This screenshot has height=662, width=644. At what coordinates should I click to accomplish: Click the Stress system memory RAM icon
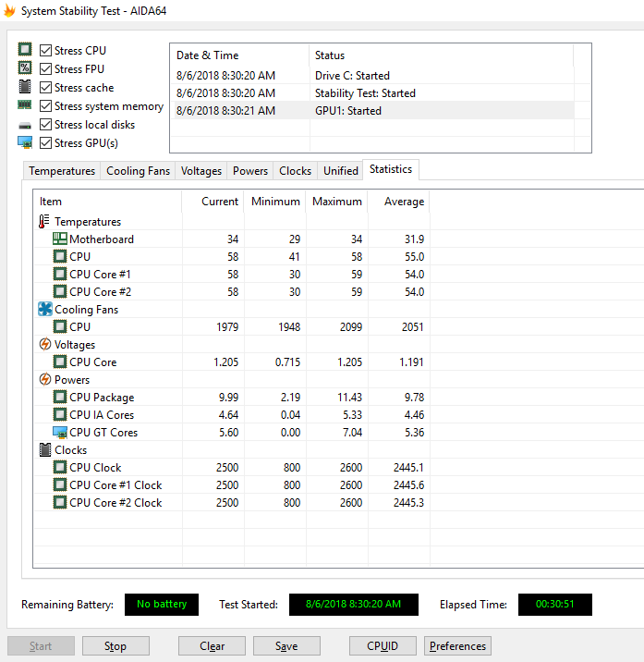(24, 104)
